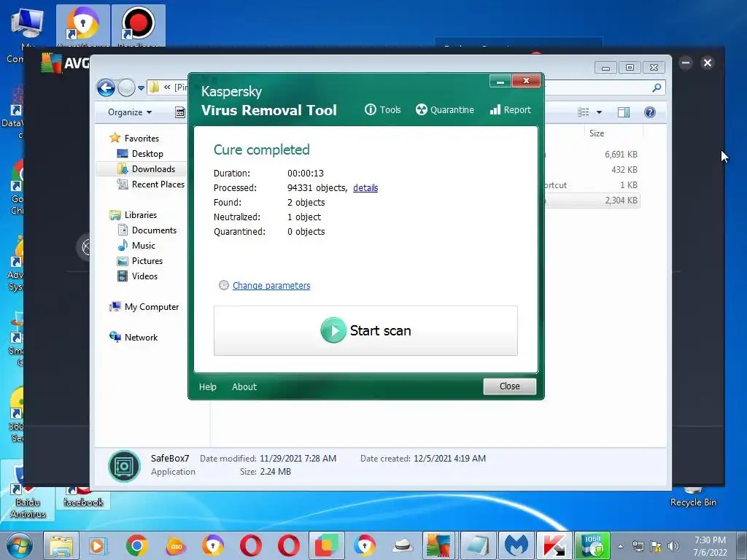Open Quarantine in Kaspersky Virus Removal Tool
The width and height of the screenshot is (747, 560).
444,110
